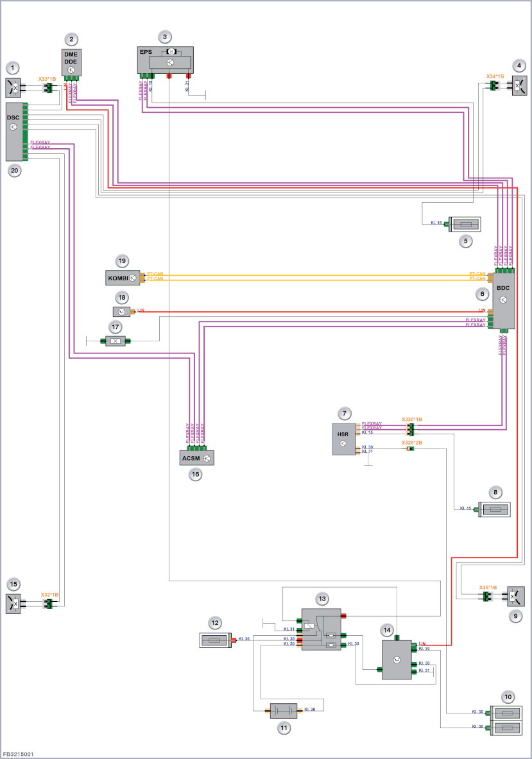The width and height of the screenshot is (532, 759).
Task: Click the power distribution box numbered 13
Action: point(322,629)
